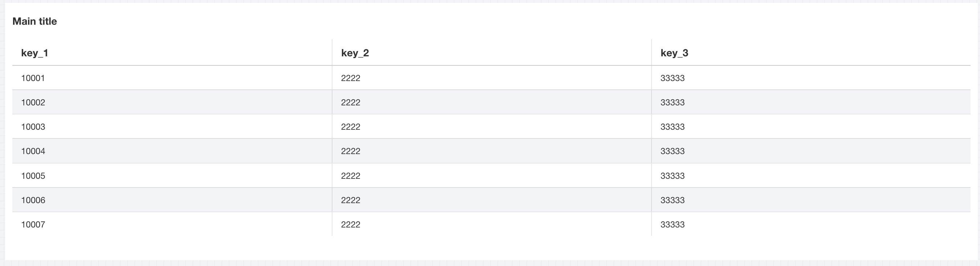Click the 2222 cell in row 10004
The width and height of the screenshot is (980, 266).
[350, 151]
